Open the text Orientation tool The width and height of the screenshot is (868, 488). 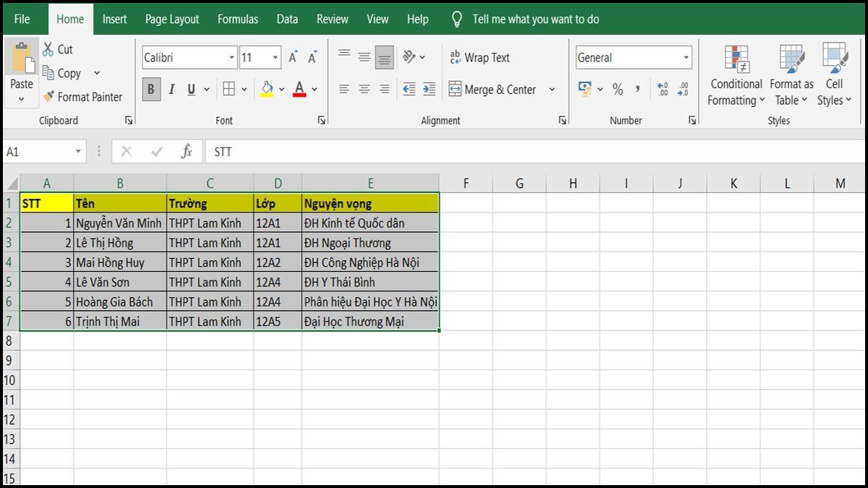click(x=409, y=57)
